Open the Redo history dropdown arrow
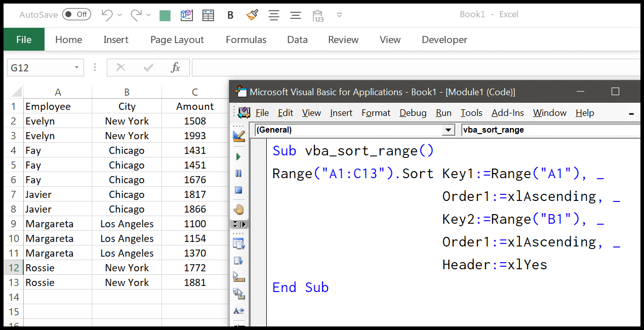The width and height of the screenshot is (644, 330). point(148,15)
